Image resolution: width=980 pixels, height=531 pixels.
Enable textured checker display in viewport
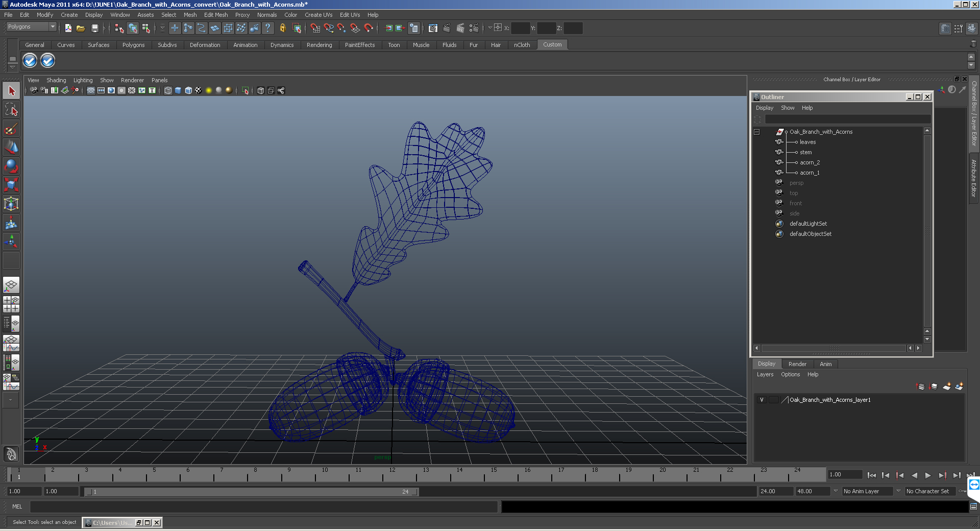coord(199,90)
